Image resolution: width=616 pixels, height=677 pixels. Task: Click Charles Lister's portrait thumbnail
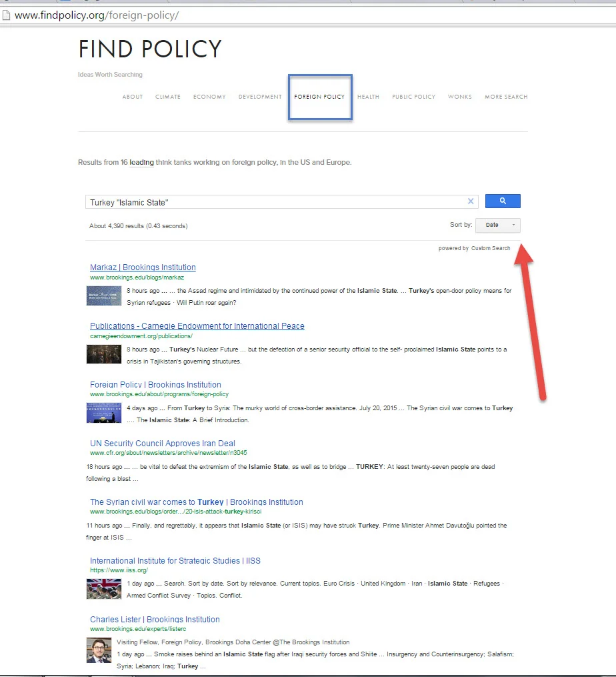99,650
